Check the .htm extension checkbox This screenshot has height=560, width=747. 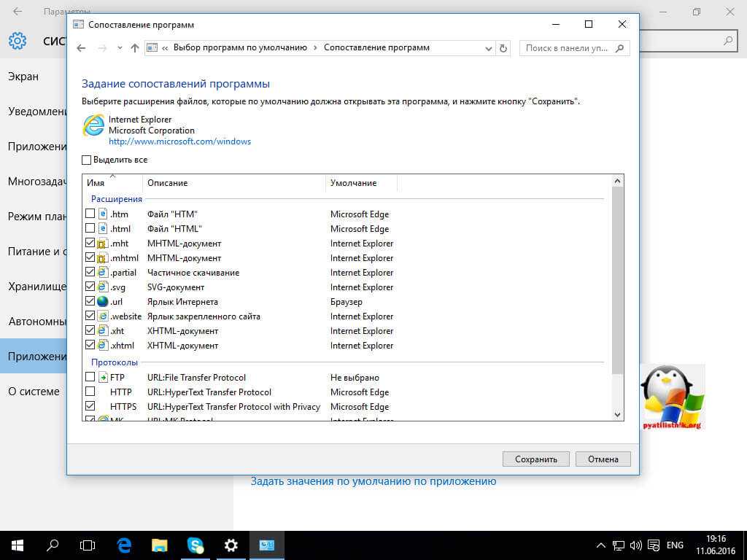pyautogui.click(x=90, y=214)
